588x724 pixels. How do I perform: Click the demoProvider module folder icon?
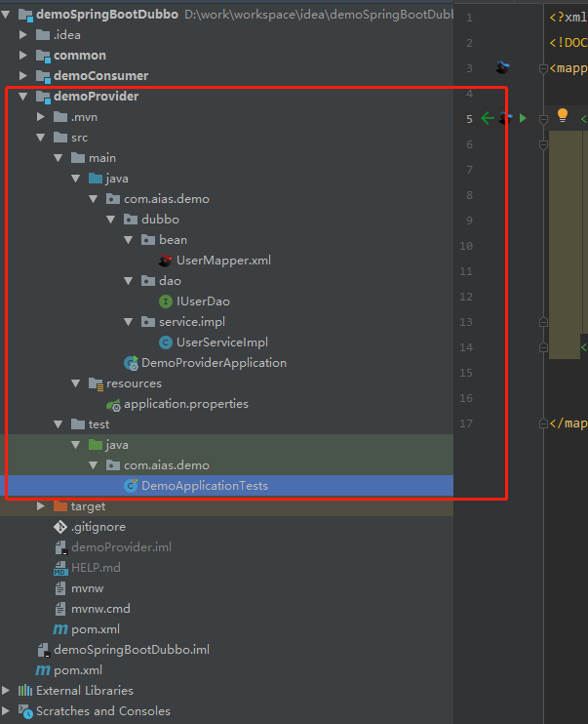tap(43, 97)
